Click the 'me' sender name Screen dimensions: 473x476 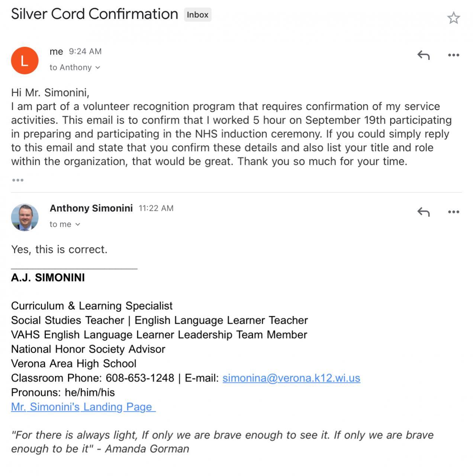pos(56,51)
